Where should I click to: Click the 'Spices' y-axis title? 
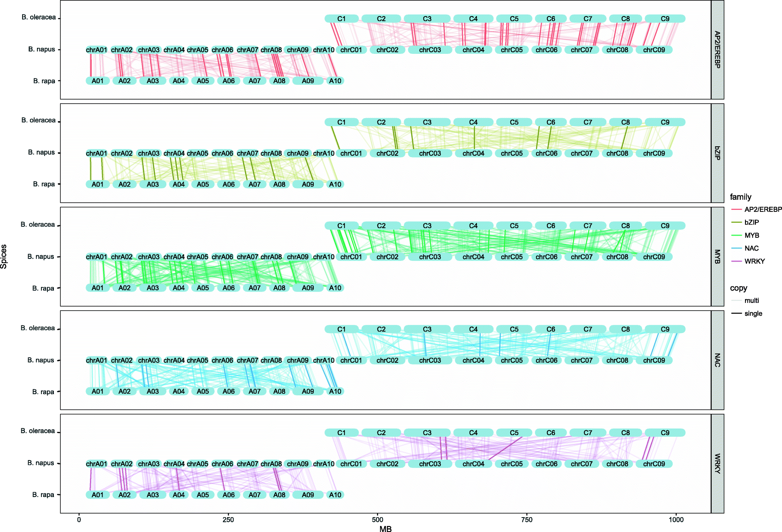4,257
